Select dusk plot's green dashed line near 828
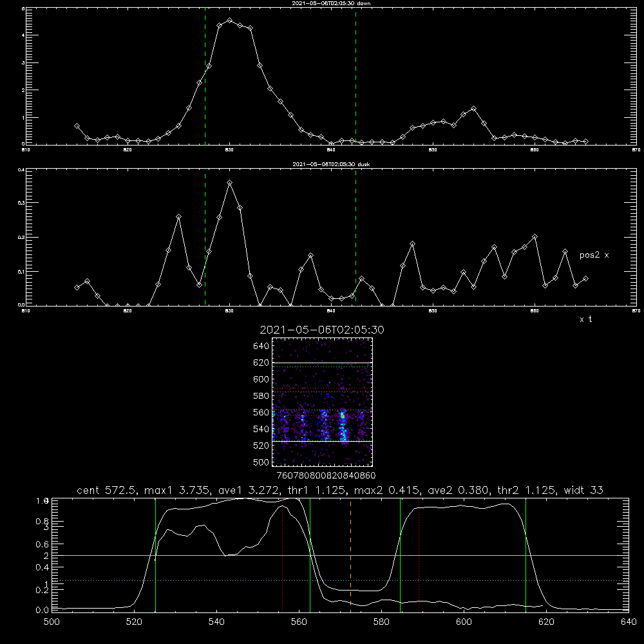This screenshot has height=644, width=644. click(x=205, y=238)
